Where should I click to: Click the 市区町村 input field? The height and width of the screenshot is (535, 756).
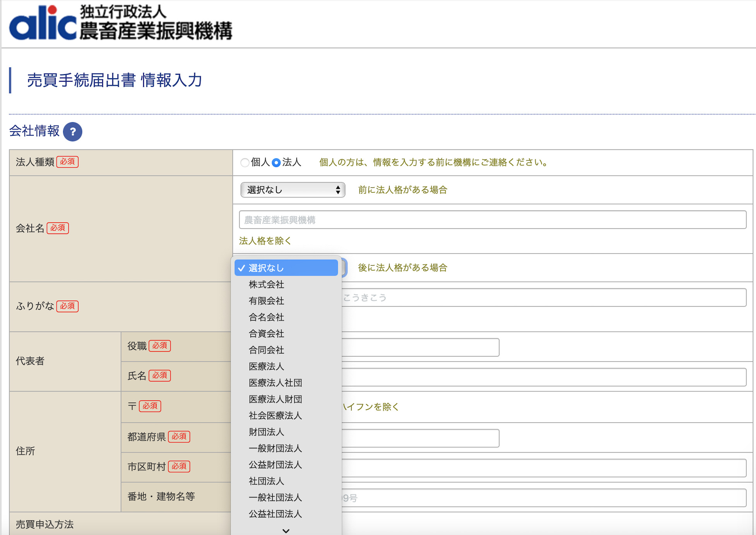click(544, 468)
